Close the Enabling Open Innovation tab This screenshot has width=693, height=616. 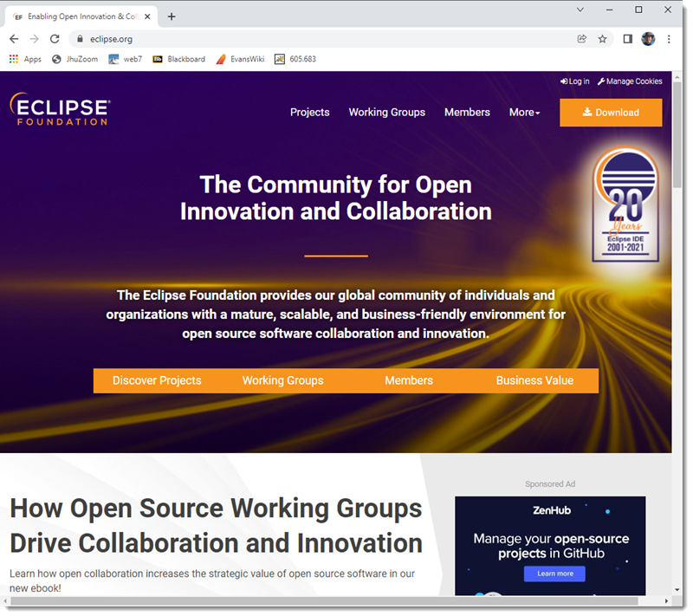147,16
